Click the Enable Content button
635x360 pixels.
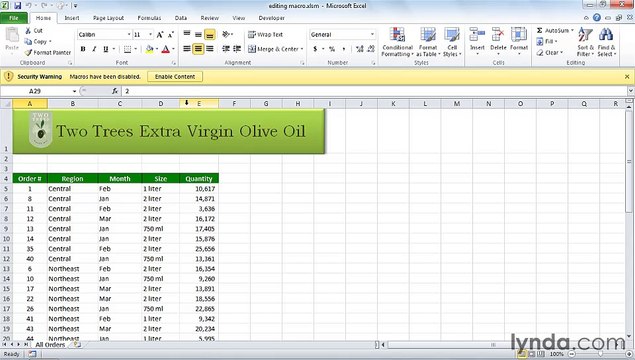[175, 77]
